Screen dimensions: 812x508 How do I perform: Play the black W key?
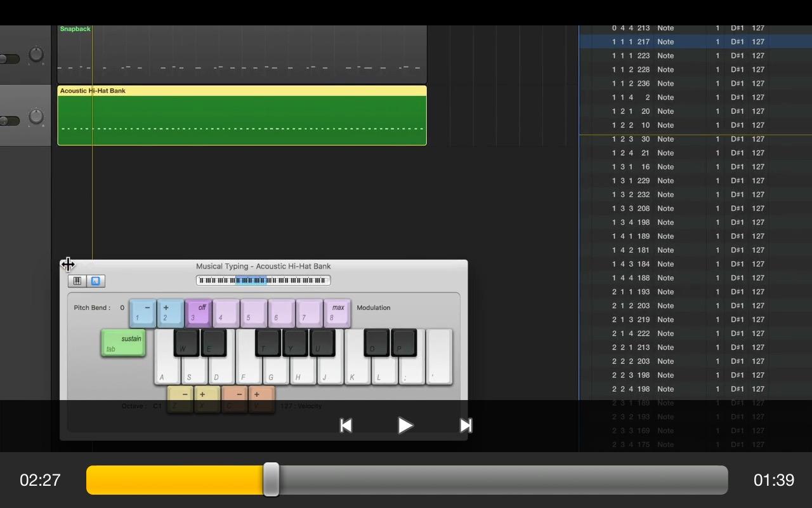pos(187,342)
